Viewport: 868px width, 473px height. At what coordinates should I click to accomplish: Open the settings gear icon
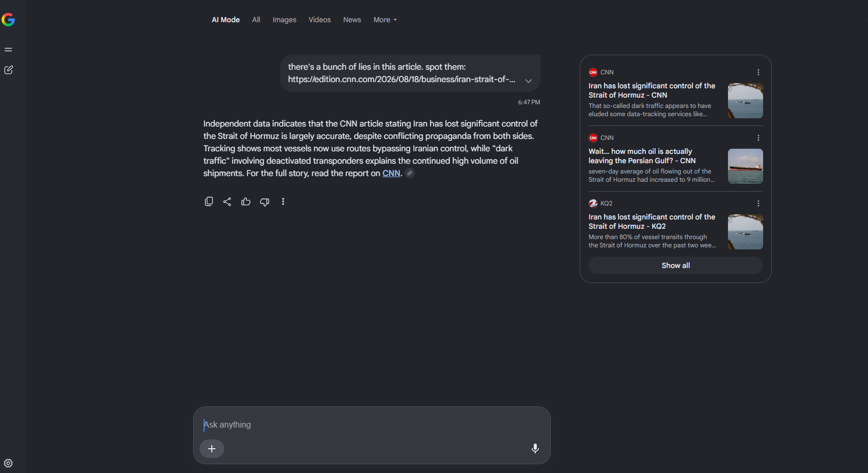8,463
